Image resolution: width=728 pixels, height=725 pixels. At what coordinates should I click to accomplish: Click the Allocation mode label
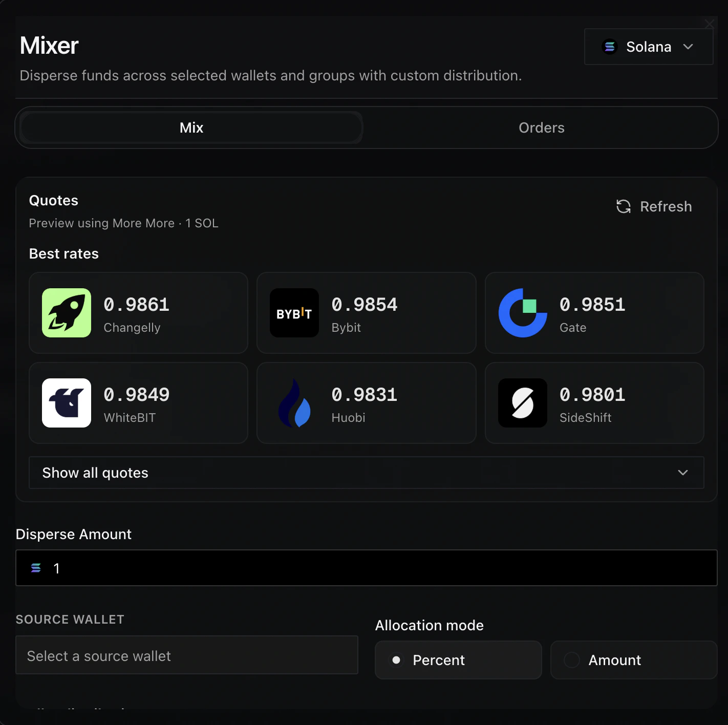[x=430, y=625]
